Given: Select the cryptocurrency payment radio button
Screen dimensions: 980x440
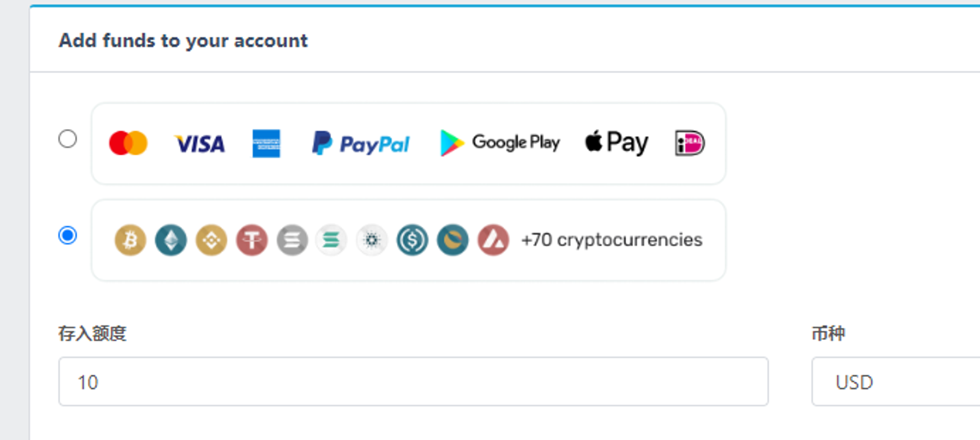Looking at the screenshot, I should coord(68,235).
